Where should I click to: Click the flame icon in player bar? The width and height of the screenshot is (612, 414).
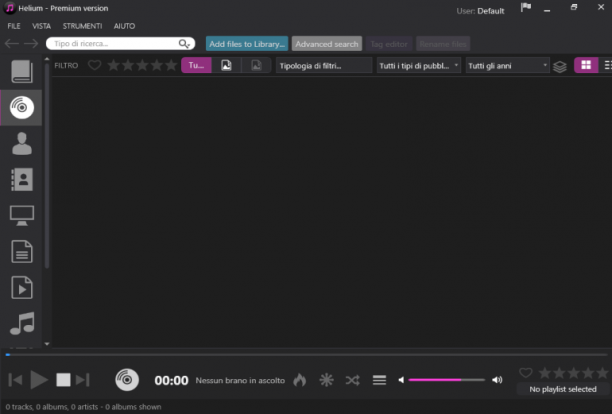300,380
